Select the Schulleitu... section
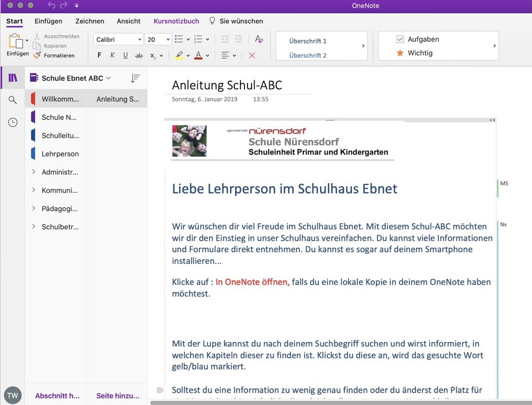Screen dimensions: 532x405 [56, 136]
